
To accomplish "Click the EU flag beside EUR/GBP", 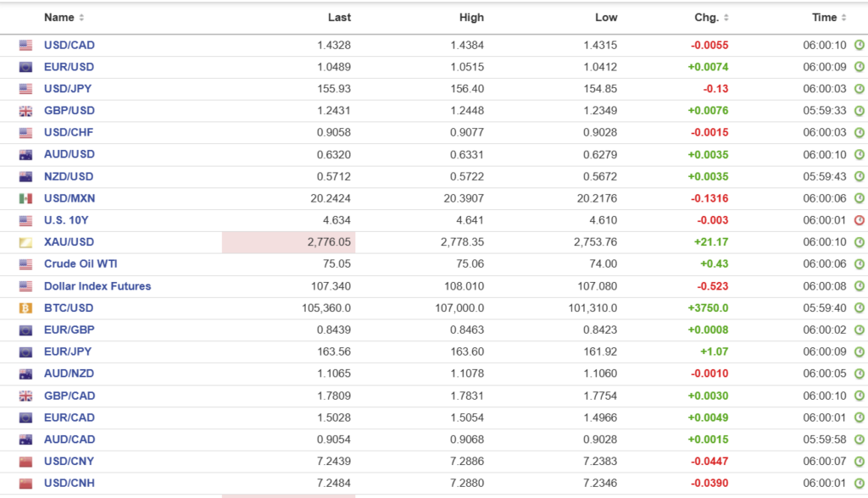I will click(25, 330).
